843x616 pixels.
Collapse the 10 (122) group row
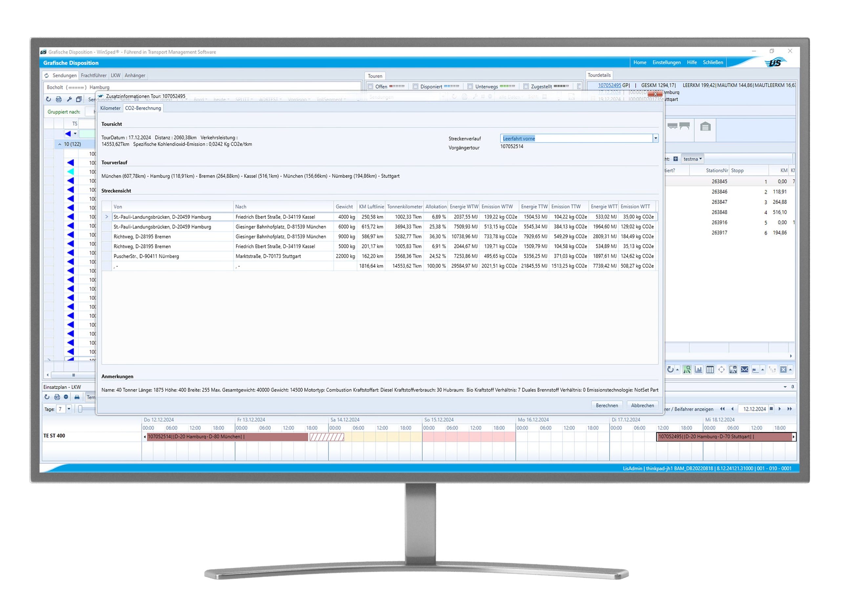point(60,144)
